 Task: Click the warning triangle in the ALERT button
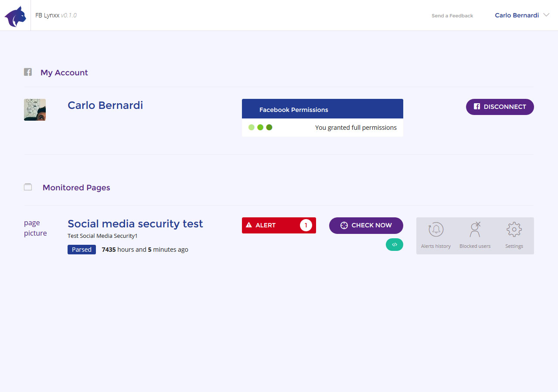[x=249, y=225]
